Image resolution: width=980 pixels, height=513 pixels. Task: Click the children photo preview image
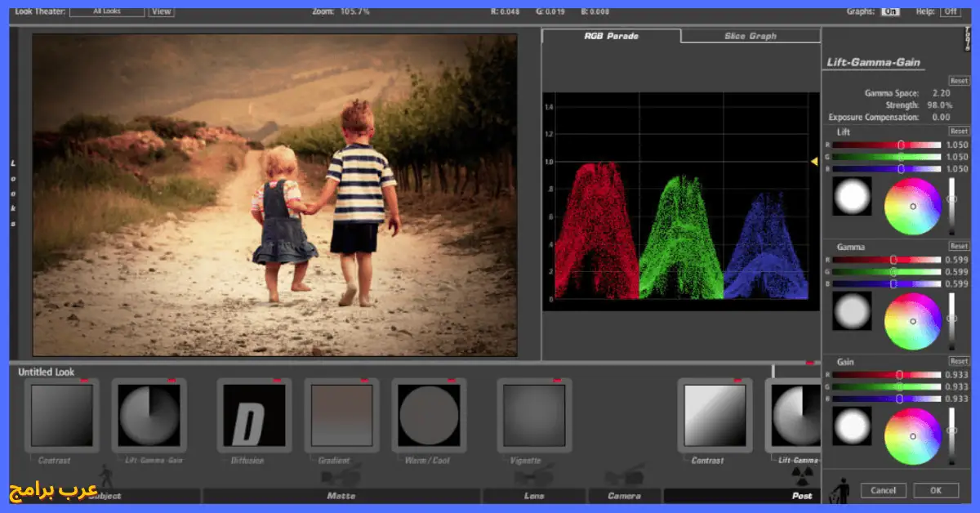[x=274, y=194]
